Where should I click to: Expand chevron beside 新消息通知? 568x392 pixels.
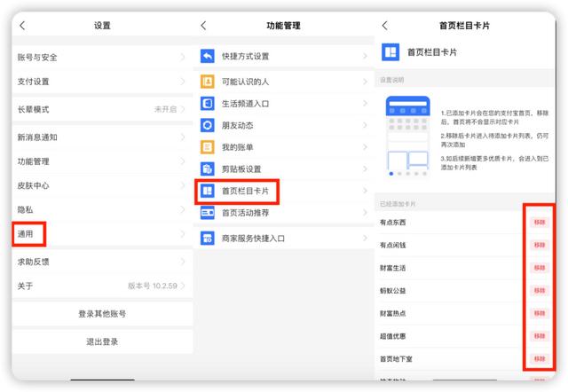click(x=183, y=137)
